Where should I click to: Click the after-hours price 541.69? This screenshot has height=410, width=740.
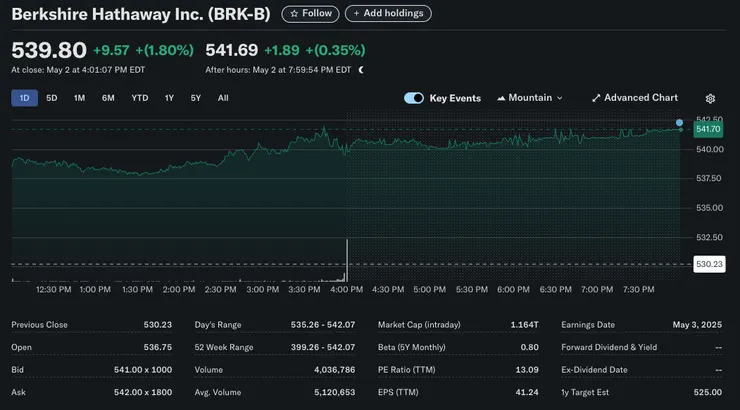tap(232, 50)
